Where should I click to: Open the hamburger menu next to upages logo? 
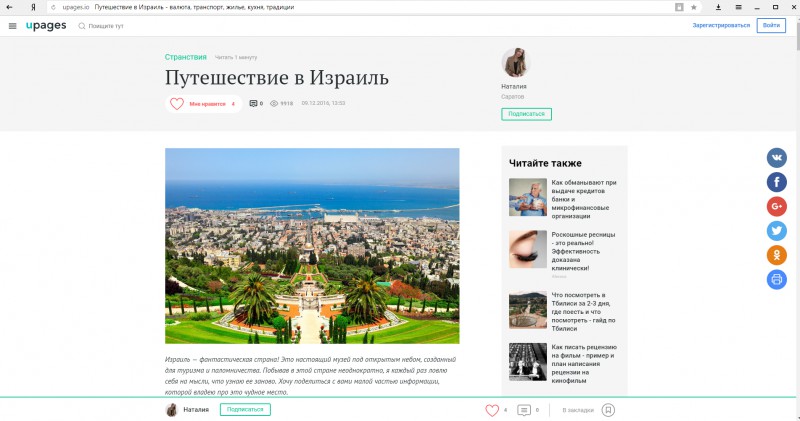[x=12, y=26]
